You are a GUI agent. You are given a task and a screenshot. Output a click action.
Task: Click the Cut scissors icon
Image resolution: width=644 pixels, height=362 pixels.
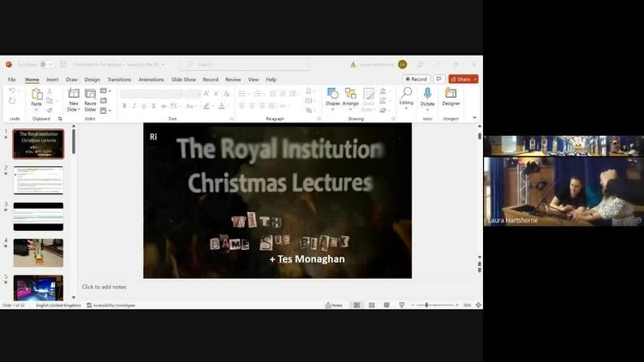(50, 91)
